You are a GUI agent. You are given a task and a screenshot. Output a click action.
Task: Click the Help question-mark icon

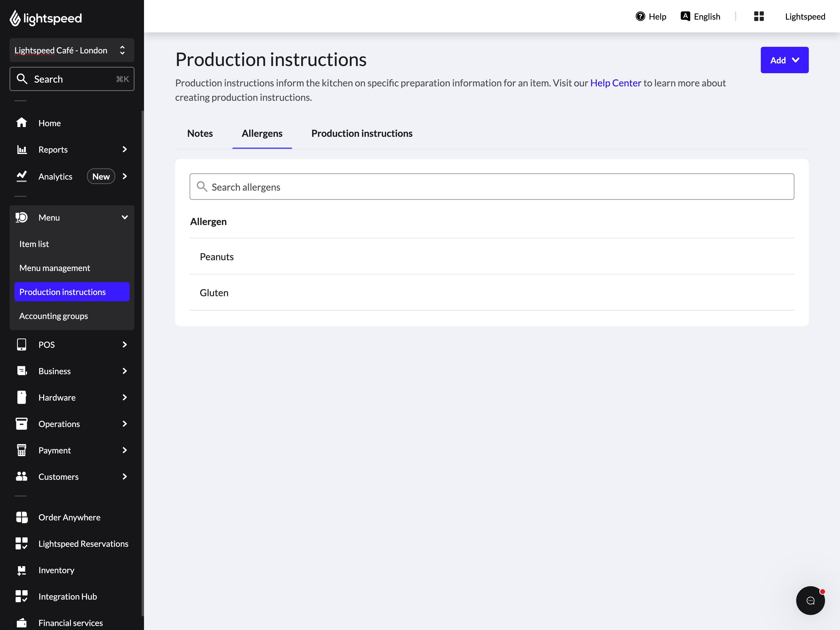click(640, 16)
